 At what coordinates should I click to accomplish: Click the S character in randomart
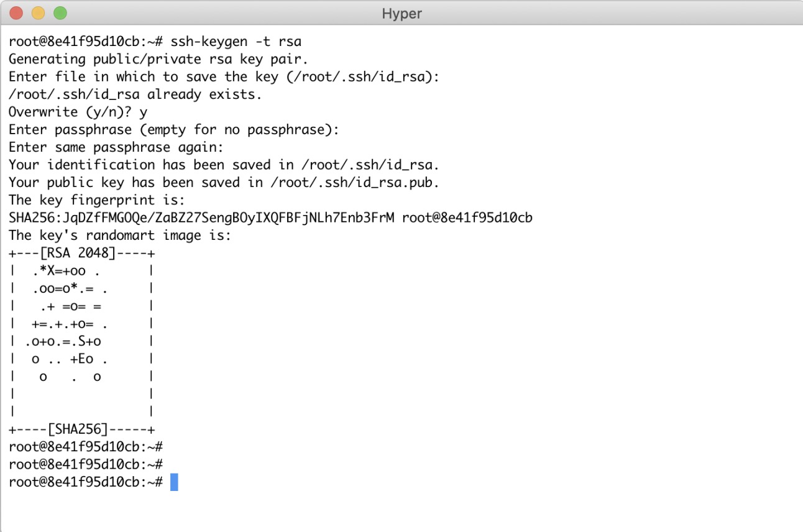tap(81, 341)
